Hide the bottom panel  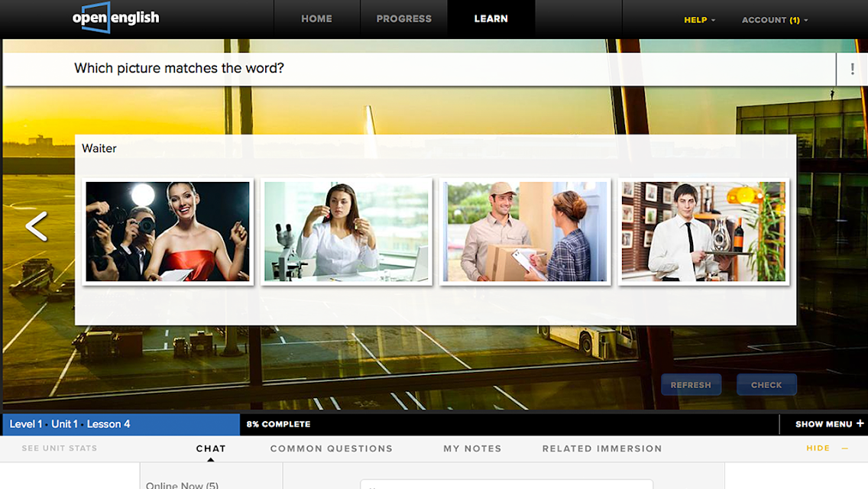coord(827,449)
